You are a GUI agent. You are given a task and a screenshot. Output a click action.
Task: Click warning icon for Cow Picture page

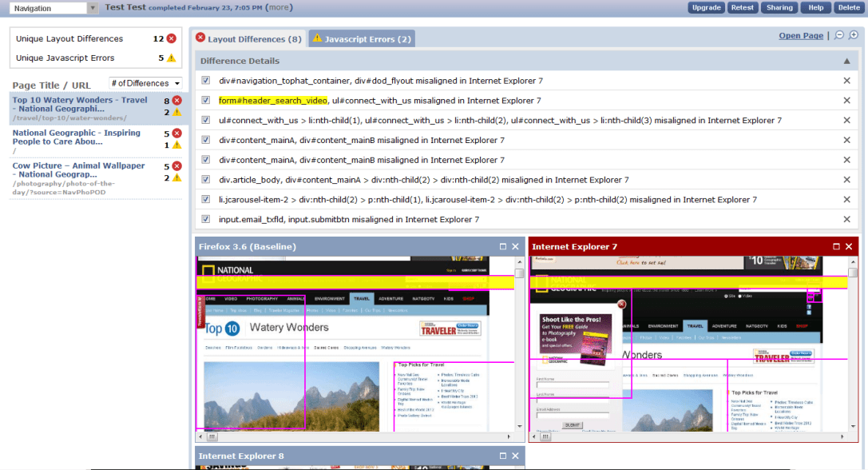click(176, 178)
